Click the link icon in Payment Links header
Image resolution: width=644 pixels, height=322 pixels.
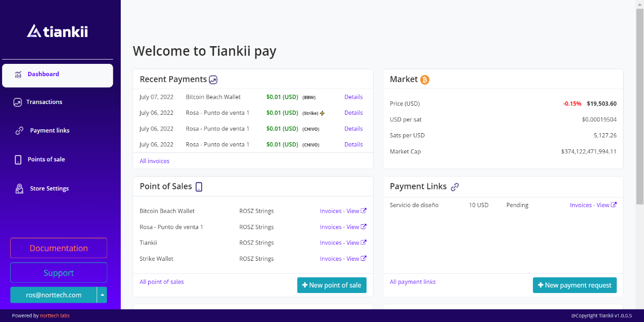pyautogui.click(x=455, y=186)
